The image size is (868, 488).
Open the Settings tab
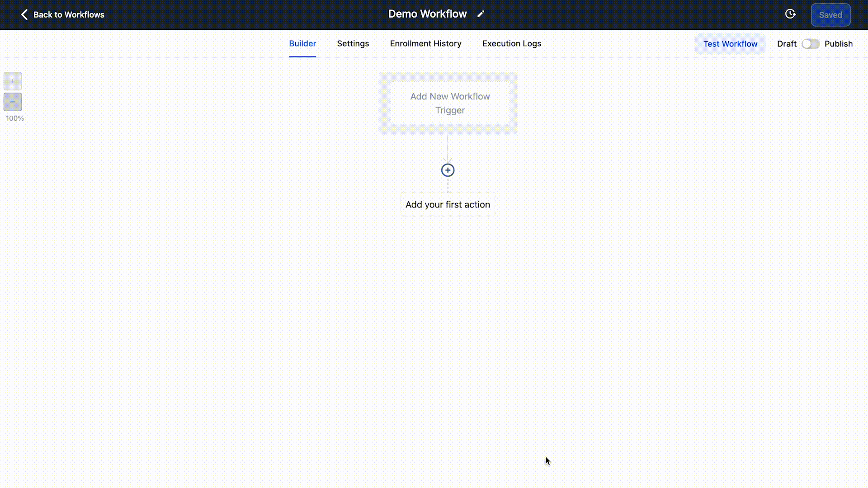point(353,44)
